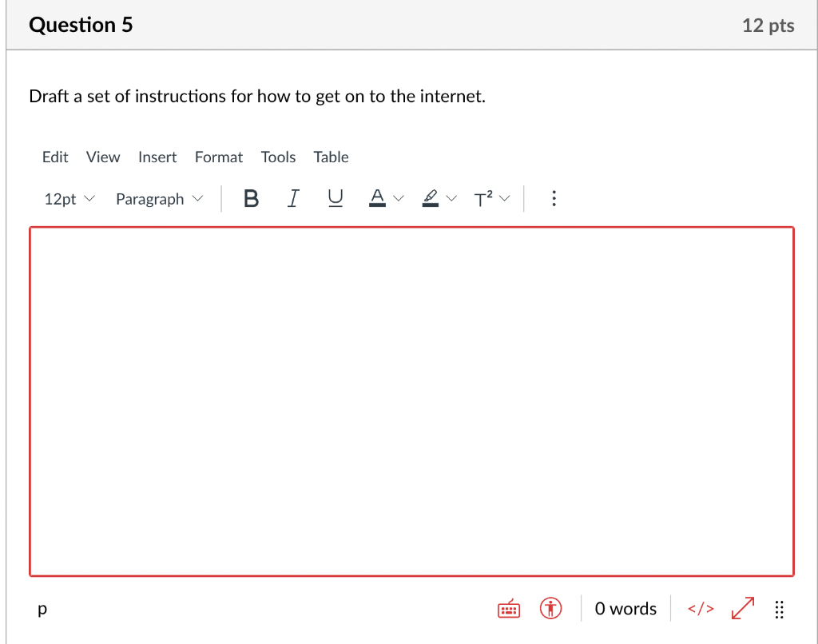Open the Table menu
818x644 pixels.
(x=331, y=157)
